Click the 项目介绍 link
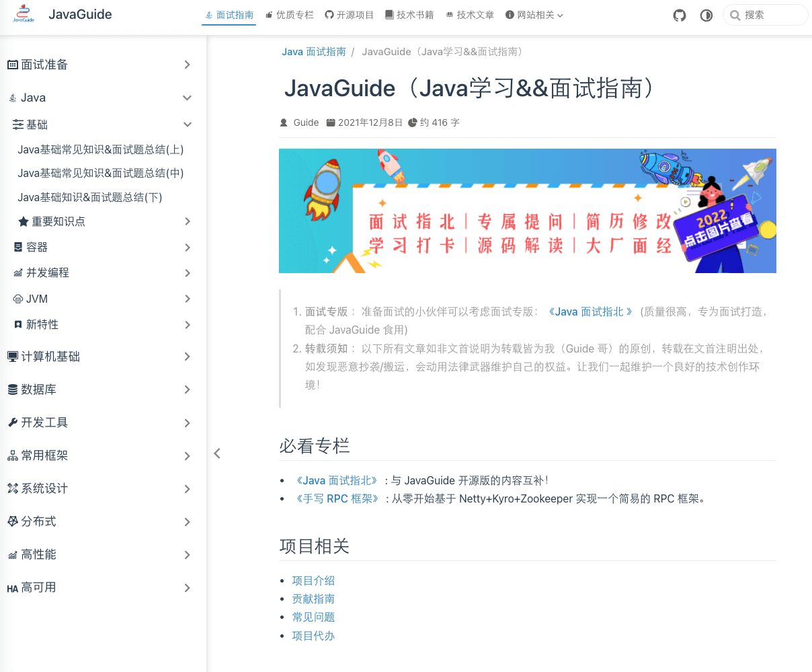The width and height of the screenshot is (812, 672). point(313,580)
